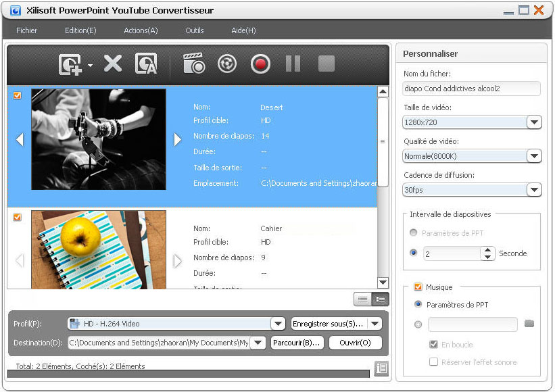Viewport: 555px width, 392px height.
Task: Select the Desert slide thumbnail
Action: coord(99,139)
